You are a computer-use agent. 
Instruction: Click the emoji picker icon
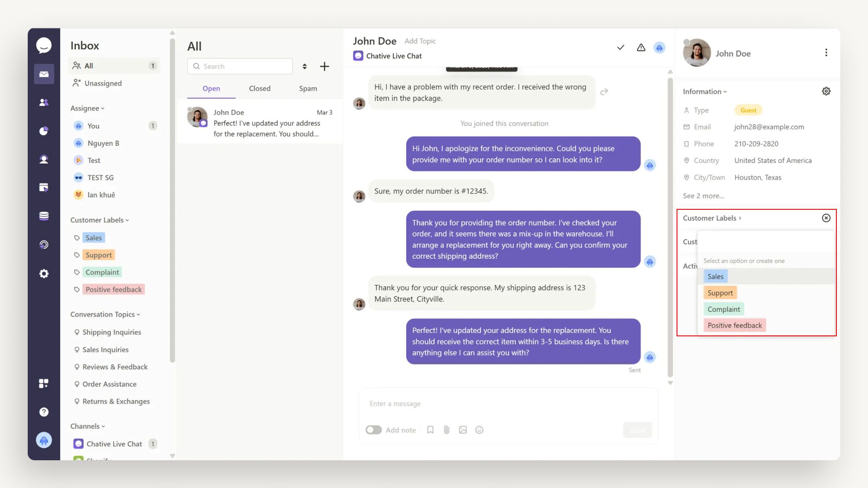[x=479, y=430]
